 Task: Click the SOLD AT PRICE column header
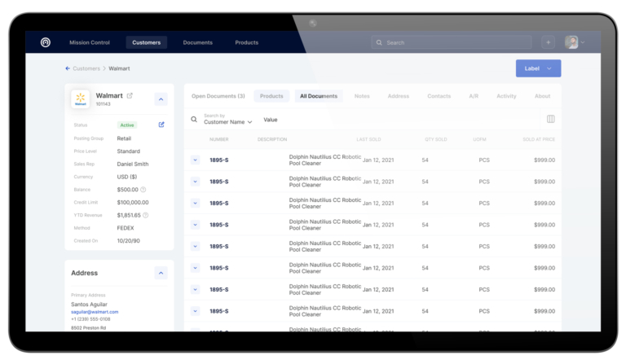pyautogui.click(x=539, y=139)
